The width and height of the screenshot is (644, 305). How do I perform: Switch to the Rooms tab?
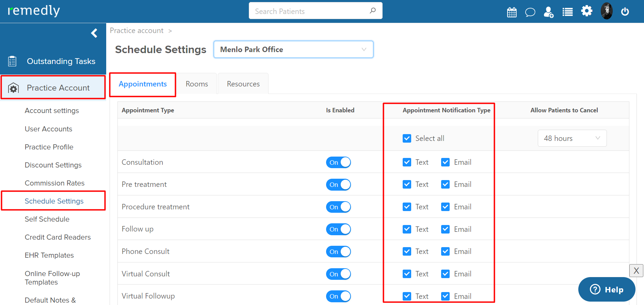[x=197, y=84]
